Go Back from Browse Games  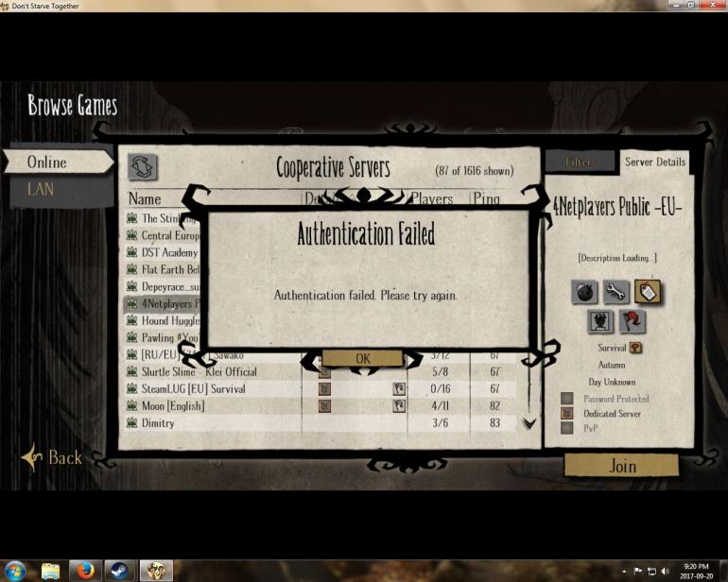click(x=52, y=458)
